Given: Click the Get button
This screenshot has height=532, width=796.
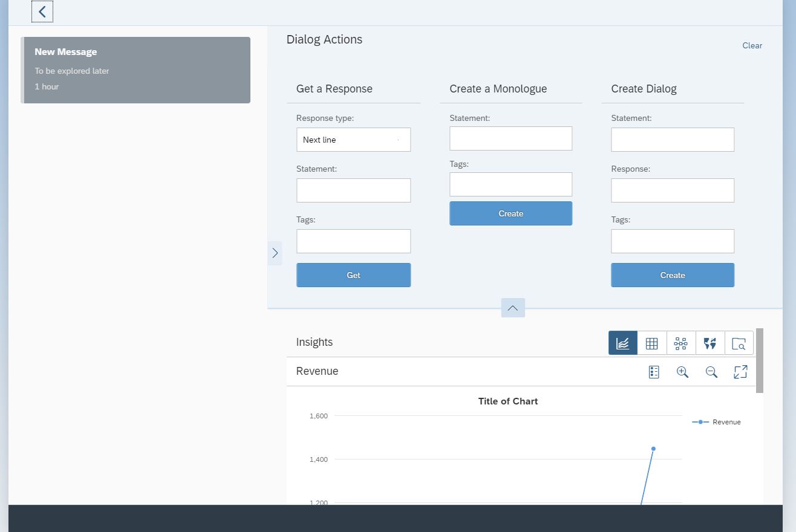Looking at the screenshot, I should click(x=353, y=275).
